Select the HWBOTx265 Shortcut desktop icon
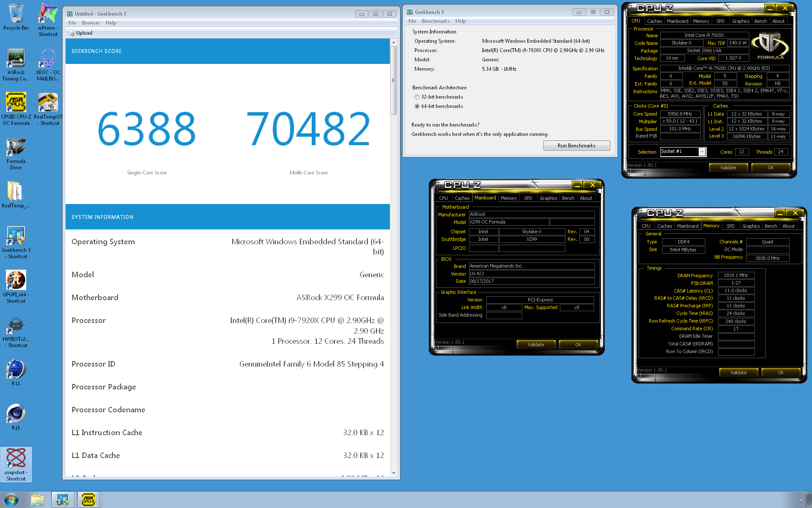The height and width of the screenshot is (508, 812). point(16,331)
